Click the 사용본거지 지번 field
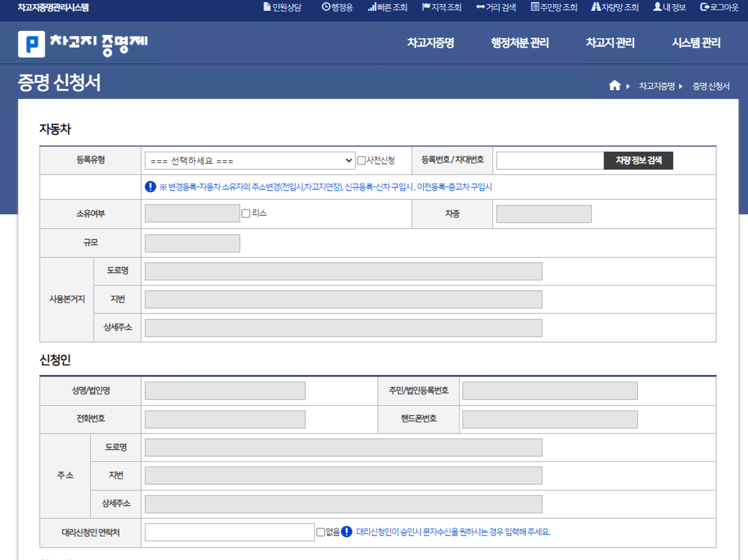 [343, 300]
